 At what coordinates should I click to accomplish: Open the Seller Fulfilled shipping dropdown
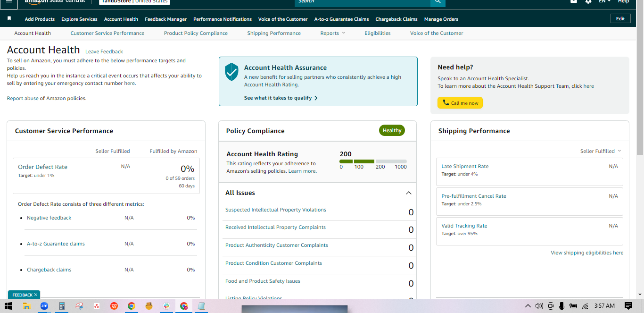(601, 151)
